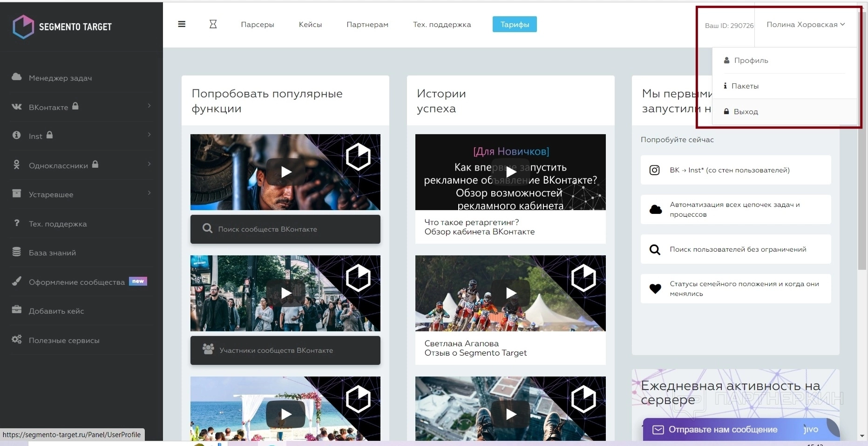The height and width of the screenshot is (446, 868).
Task: Click the cloud icon for Автоматизация всех цепочек
Action: pos(656,210)
